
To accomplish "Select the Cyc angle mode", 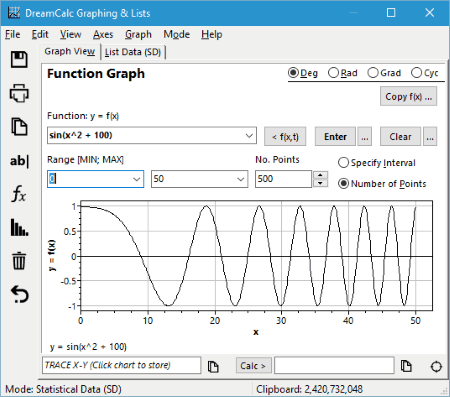I will pyautogui.click(x=425, y=73).
